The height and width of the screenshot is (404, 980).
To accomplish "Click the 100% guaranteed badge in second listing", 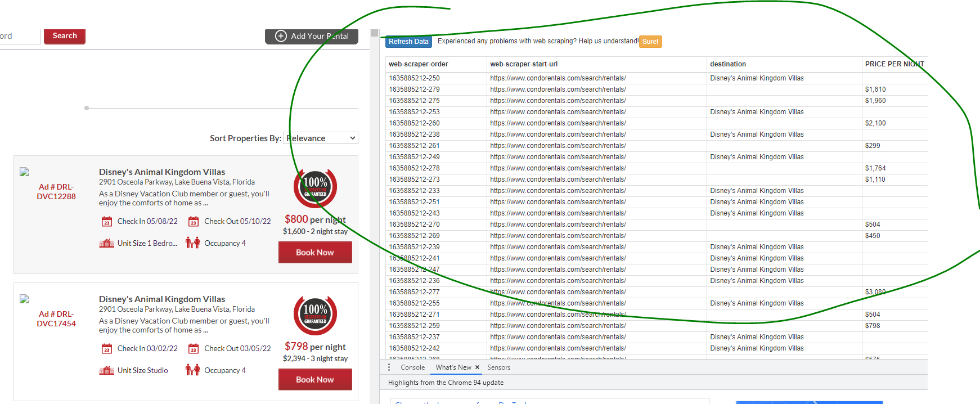I will click(x=315, y=315).
